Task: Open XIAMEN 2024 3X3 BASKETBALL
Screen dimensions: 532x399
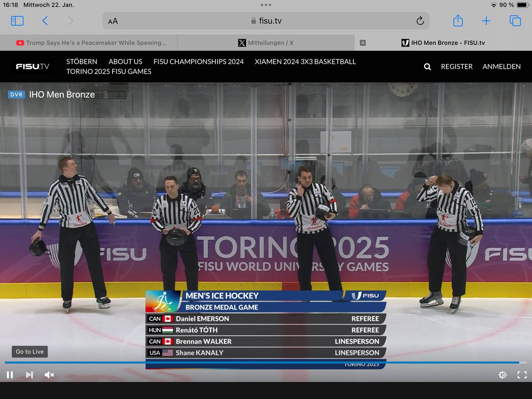Action: [x=305, y=62]
